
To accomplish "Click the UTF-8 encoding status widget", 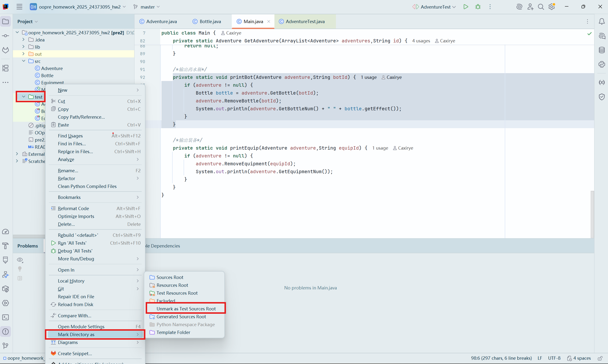I will tap(554, 358).
